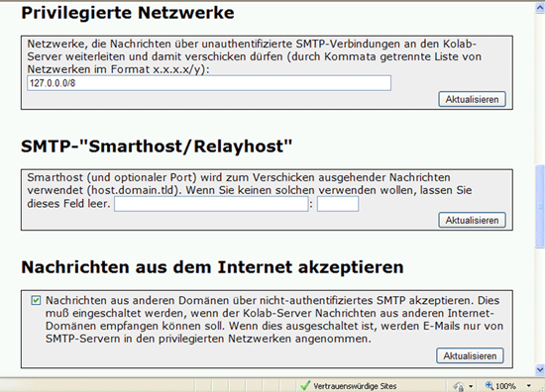Image resolution: width=545 pixels, height=392 pixels.
Task: Click the zoom magnifier icon in status bar
Action: 490,385
